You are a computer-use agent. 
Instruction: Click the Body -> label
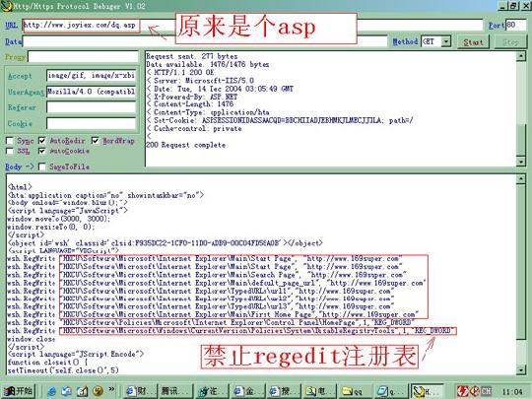point(20,166)
